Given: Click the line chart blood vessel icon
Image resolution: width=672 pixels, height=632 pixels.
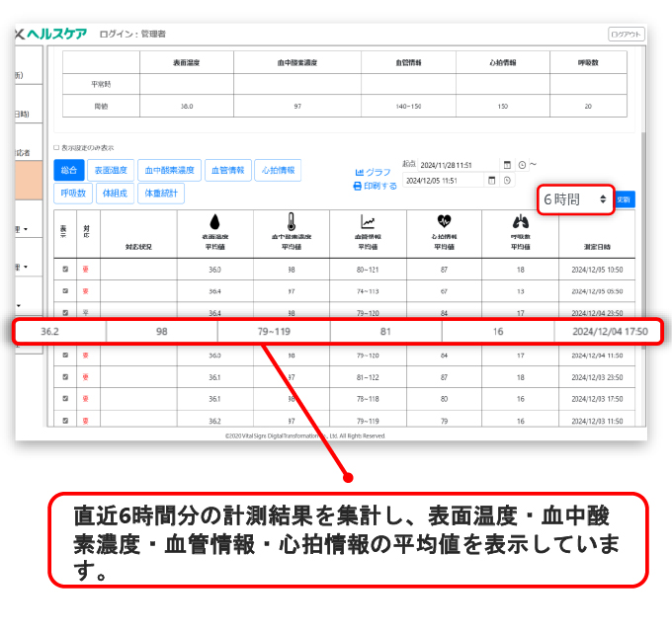Looking at the screenshot, I should tap(367, 221).
